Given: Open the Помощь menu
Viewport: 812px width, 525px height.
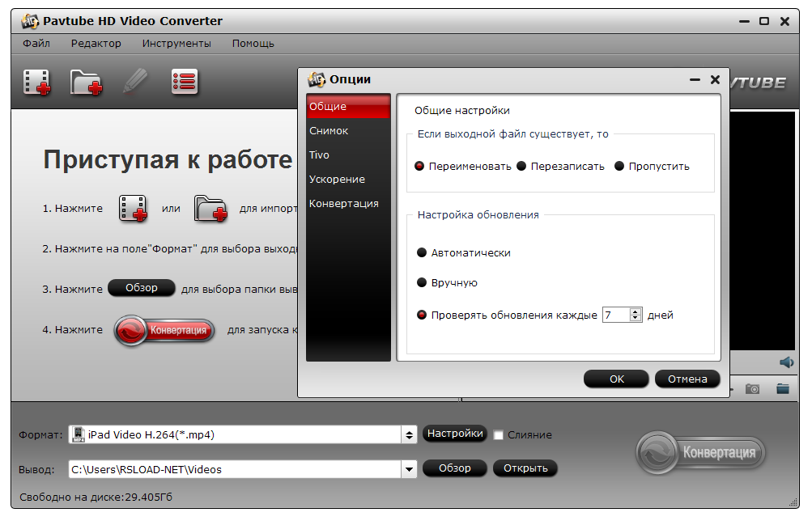Looking at the screenshot, I should pos(253,44).
